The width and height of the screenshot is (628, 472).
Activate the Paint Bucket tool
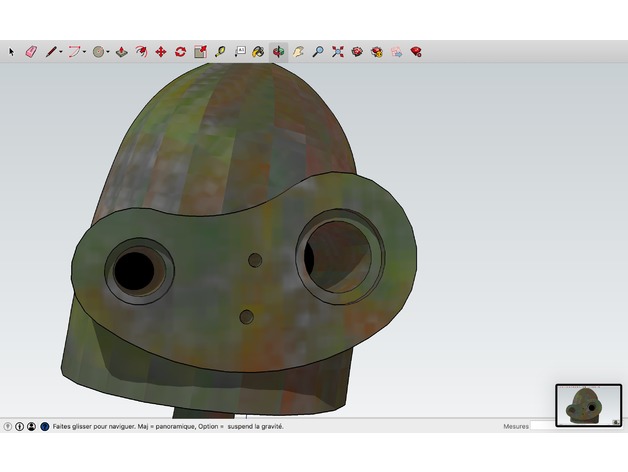(x=258, y=52)
